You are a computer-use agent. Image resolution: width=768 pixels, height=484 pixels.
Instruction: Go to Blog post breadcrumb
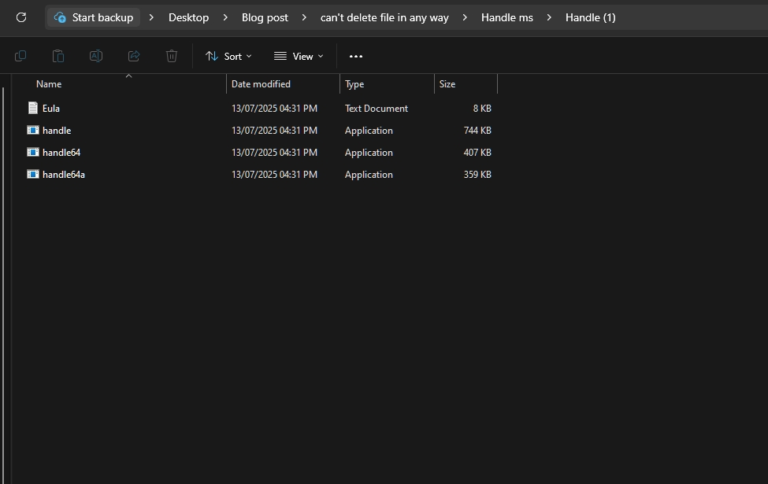pyautogui.click(x=264, y=18)
